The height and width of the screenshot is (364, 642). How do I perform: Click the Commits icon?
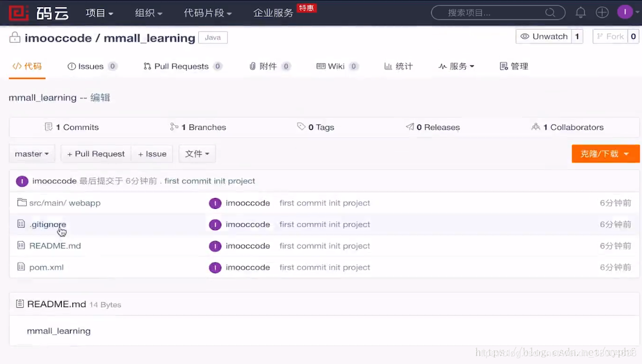[x=48, y=127]
